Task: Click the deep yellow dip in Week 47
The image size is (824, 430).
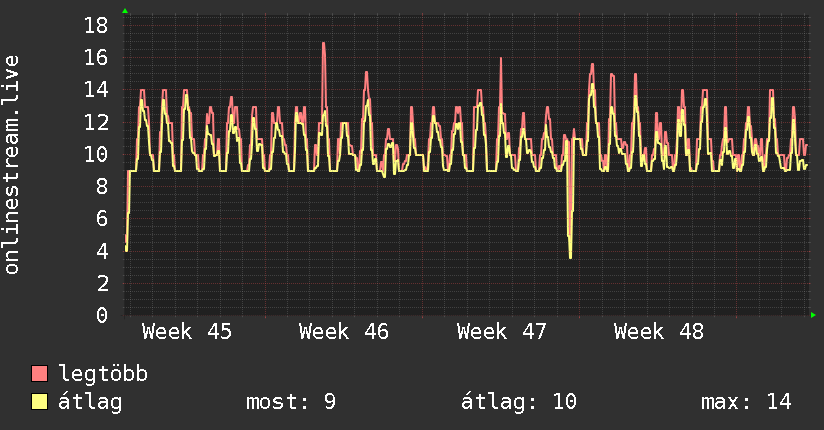Action: tap(570, 255)
